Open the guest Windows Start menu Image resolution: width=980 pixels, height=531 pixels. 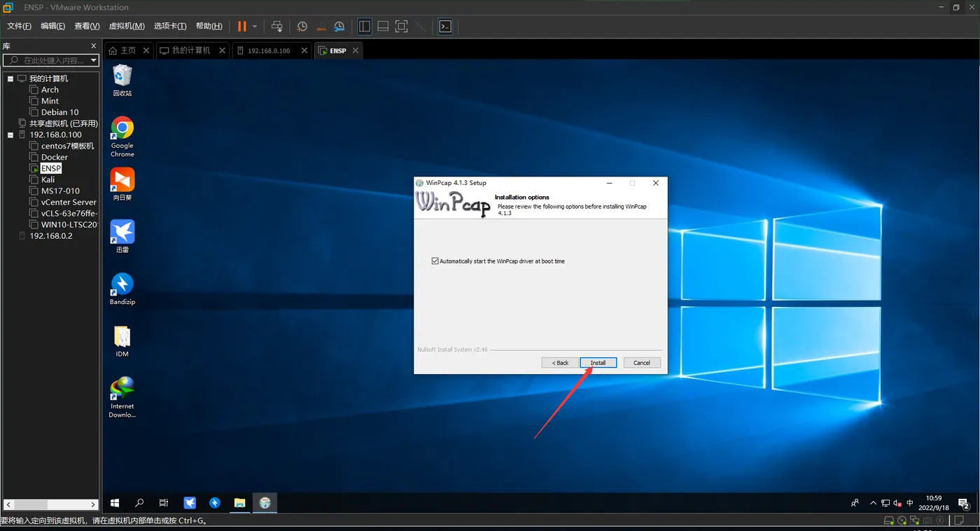(115, 503)
